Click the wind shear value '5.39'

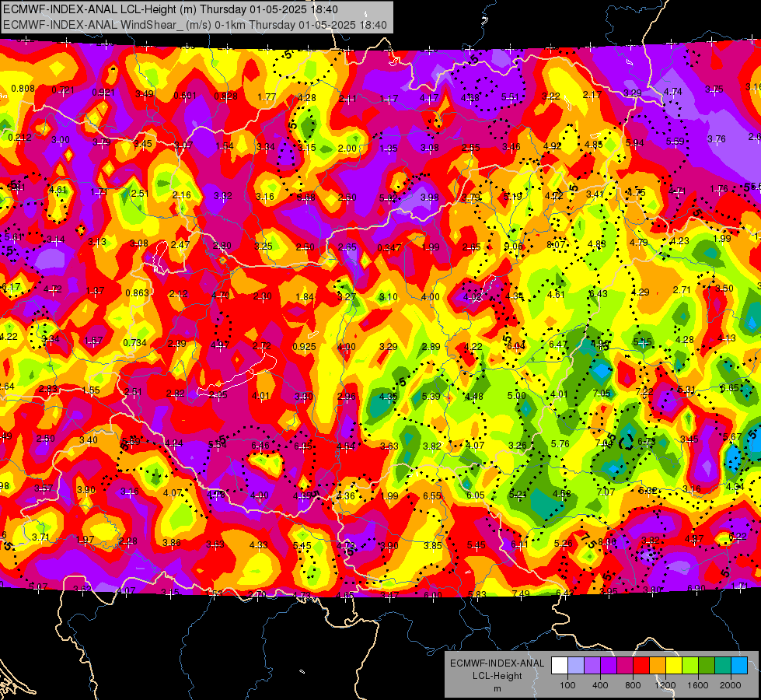[x=431, y=397]
